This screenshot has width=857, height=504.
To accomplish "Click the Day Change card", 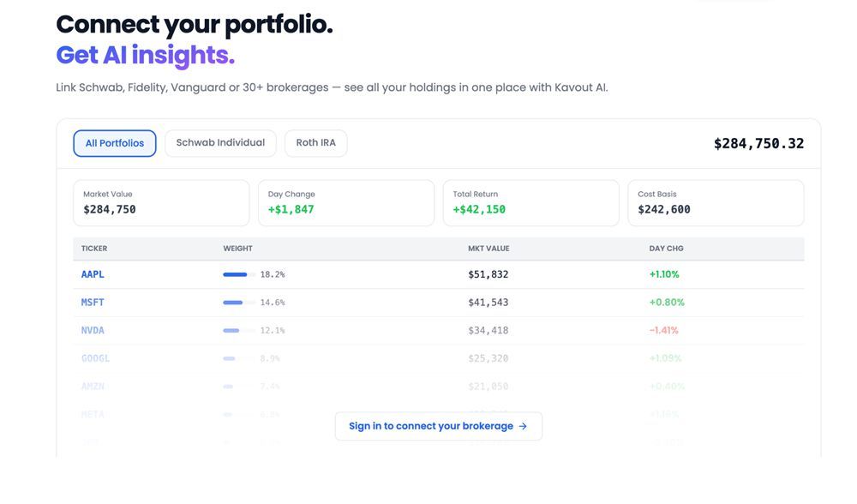I will [346, 203].
